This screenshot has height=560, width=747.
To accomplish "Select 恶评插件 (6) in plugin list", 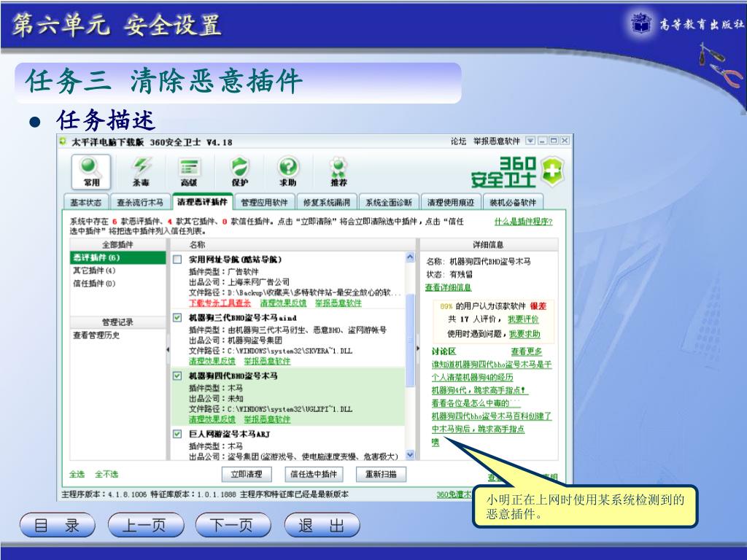I will coord(117,257).
